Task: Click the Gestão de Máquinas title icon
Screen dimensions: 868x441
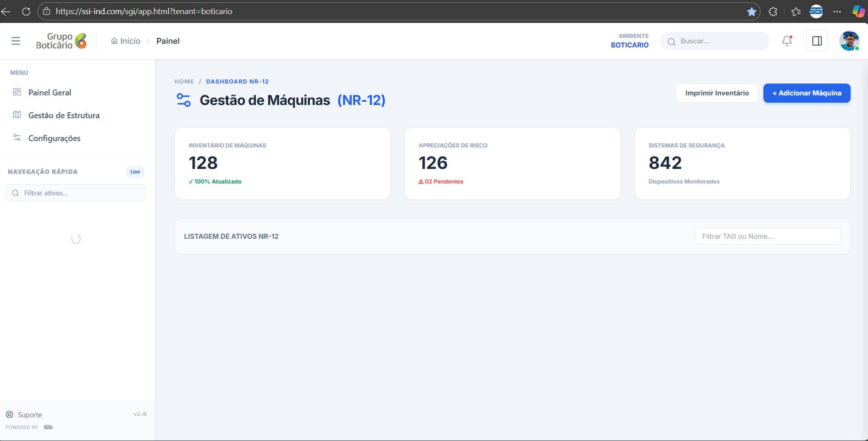Action: pos(184,100)
